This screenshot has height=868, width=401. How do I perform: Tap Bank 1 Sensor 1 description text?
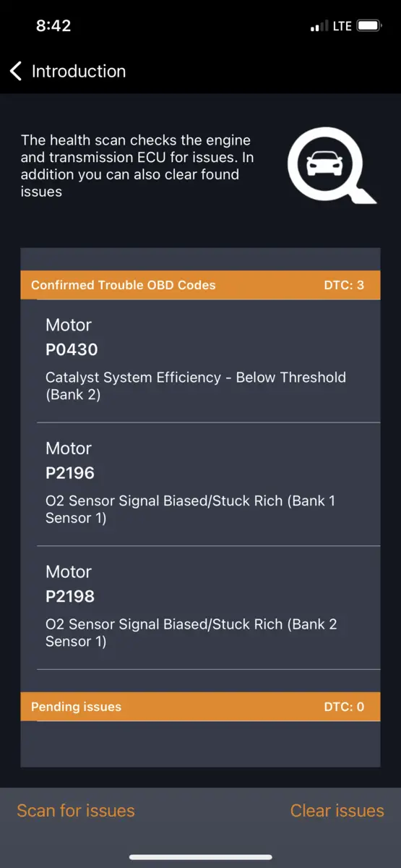(191, 509)
